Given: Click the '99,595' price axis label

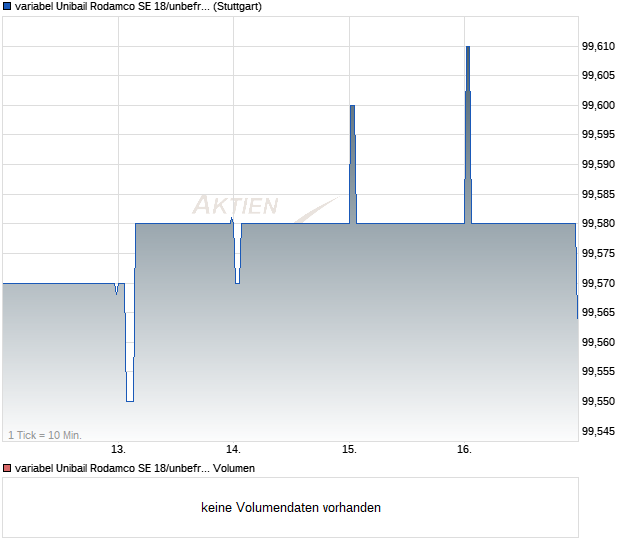Looking at the screenshot, I should pos(598,134).
